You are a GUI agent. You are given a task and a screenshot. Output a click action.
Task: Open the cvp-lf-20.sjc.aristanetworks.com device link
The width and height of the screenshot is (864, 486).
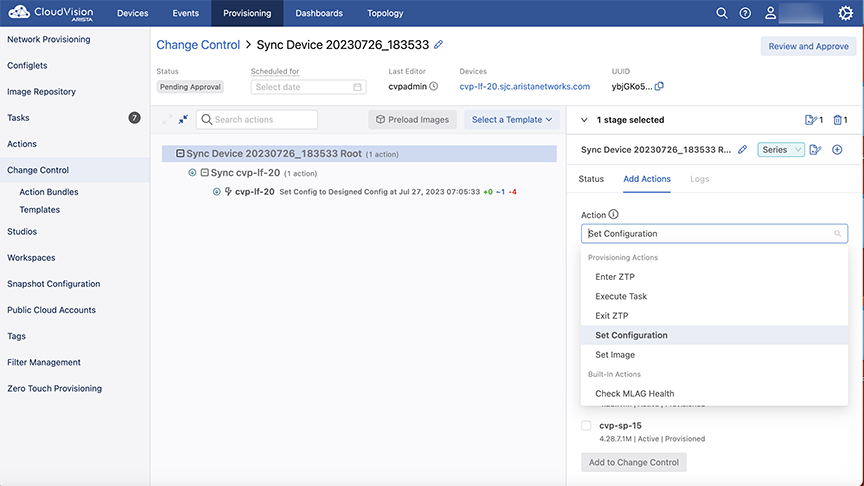tap(525, 87)
